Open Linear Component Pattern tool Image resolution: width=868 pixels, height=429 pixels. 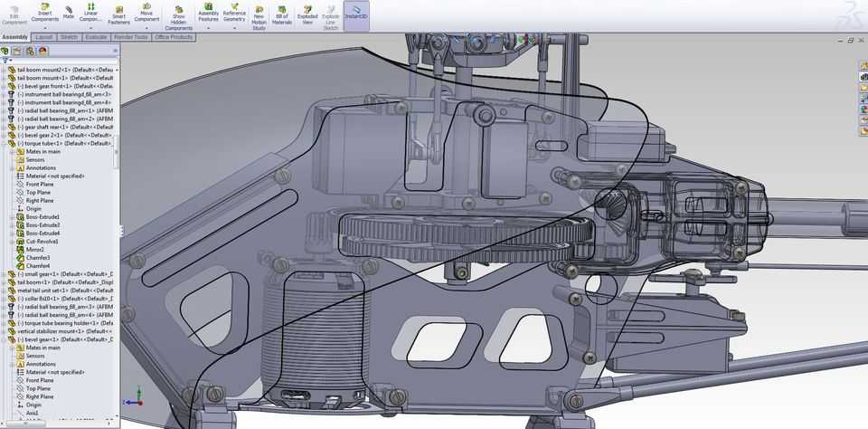click(x=90, y=14)
